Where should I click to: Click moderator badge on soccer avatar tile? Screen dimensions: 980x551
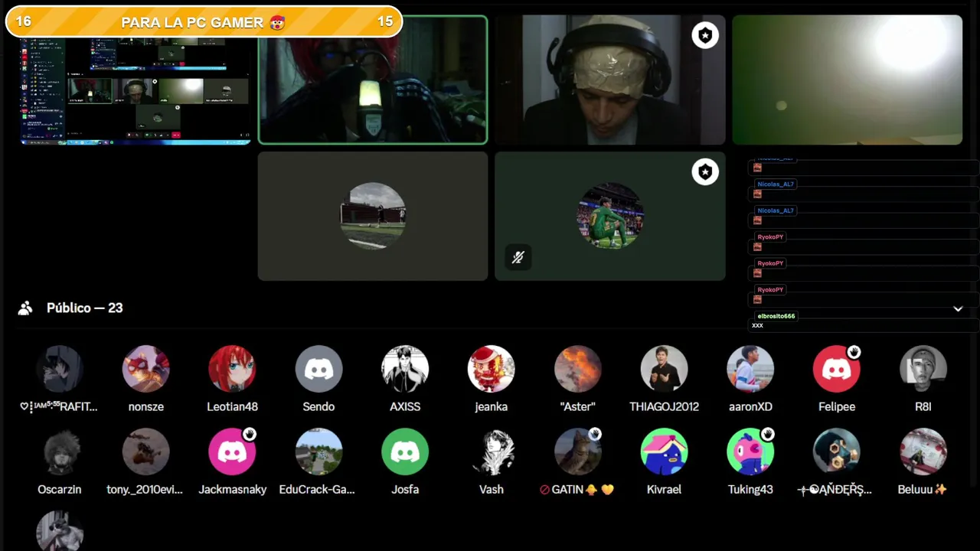705,172
